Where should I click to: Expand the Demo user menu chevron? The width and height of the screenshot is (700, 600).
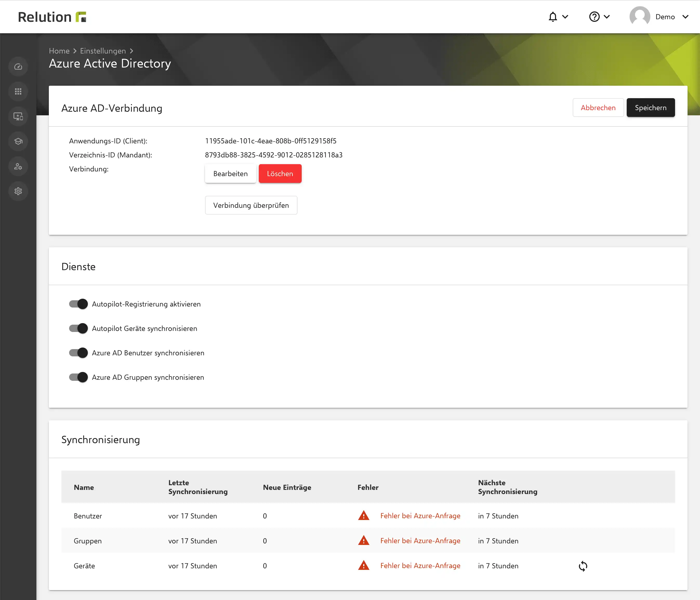[685, 17]
